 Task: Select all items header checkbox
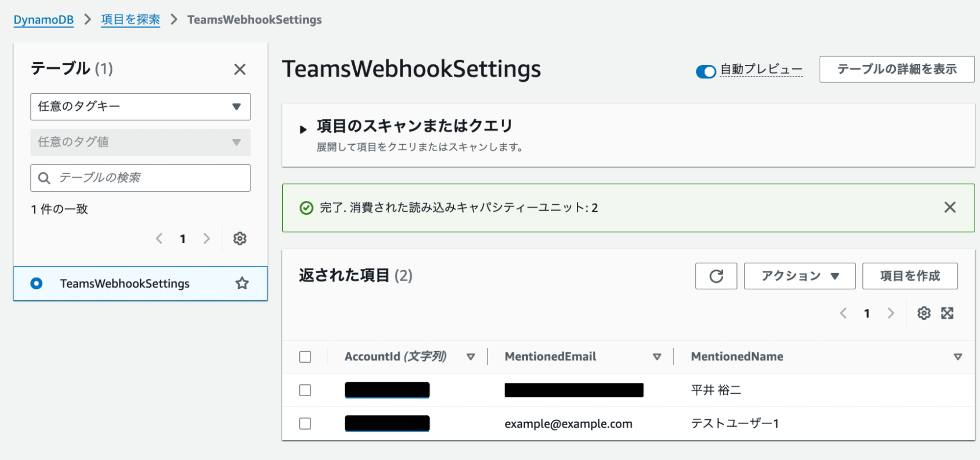coord(305,357)
